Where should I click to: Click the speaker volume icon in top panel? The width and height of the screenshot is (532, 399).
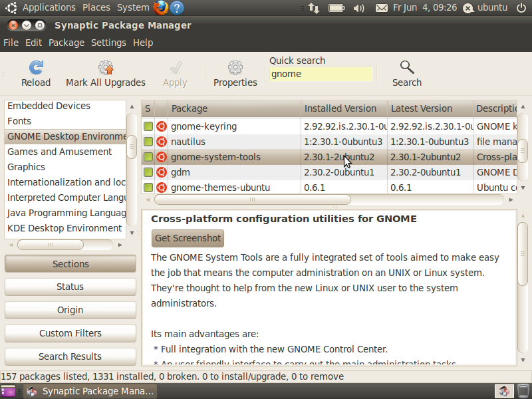point(359,8)
